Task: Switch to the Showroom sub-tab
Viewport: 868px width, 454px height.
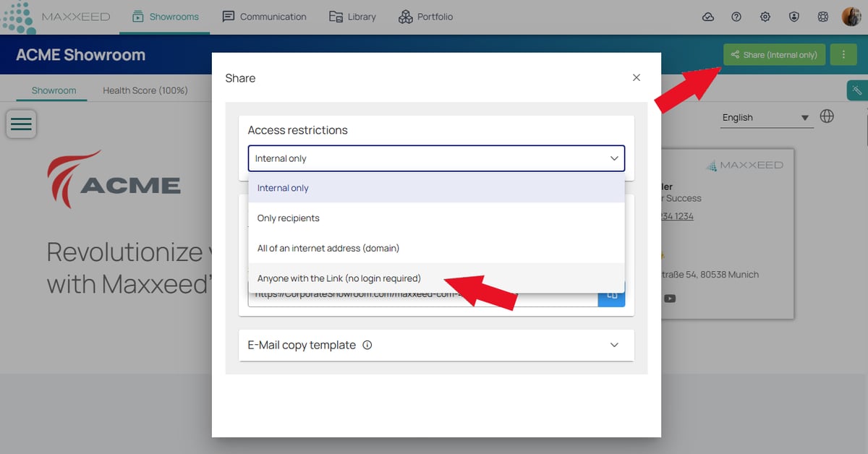Action: (54, 90)
